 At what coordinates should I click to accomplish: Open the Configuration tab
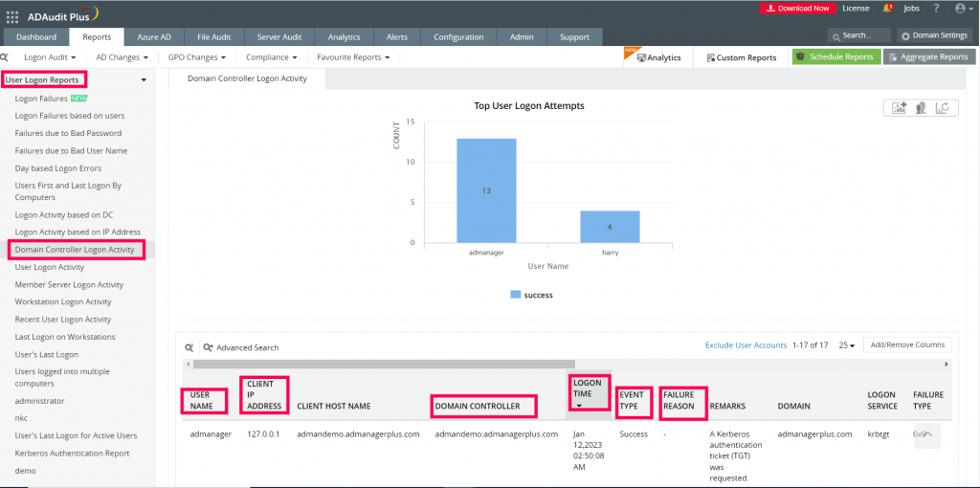pos(458,37)
